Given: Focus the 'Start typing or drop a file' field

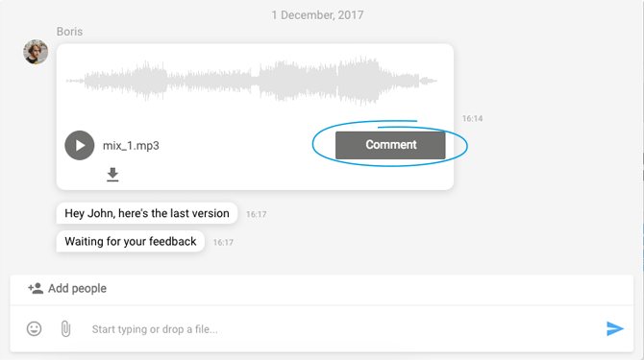Looking at the screenshot, I should 343,329.
